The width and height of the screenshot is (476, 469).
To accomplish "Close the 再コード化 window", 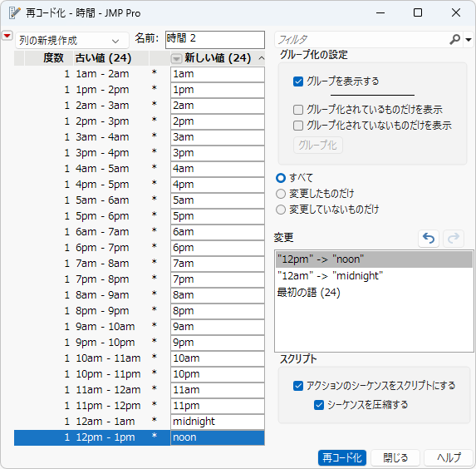I will pos(456,12).
